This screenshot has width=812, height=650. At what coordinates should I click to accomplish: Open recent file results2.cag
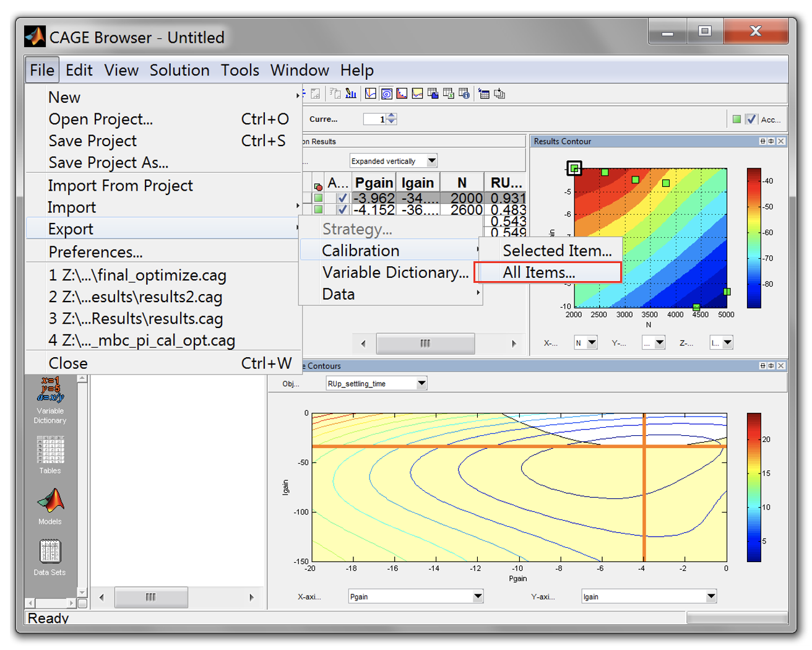coord(163,297)
